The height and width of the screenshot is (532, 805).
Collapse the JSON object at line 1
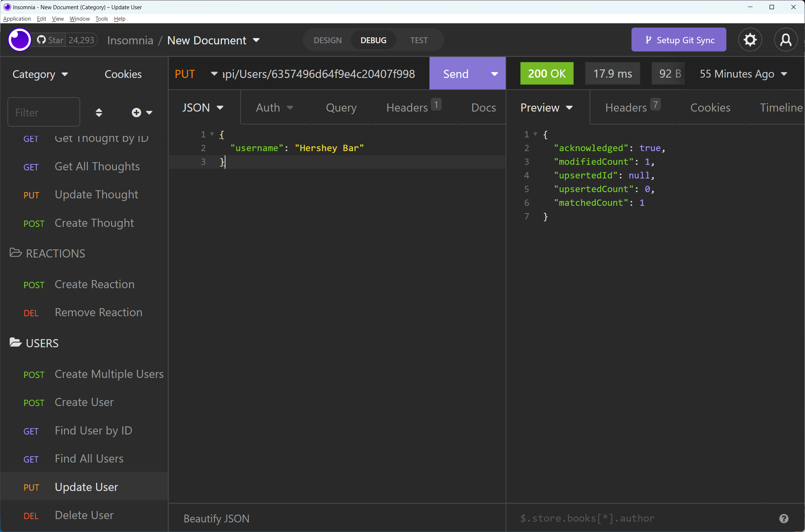pos(211,134)
